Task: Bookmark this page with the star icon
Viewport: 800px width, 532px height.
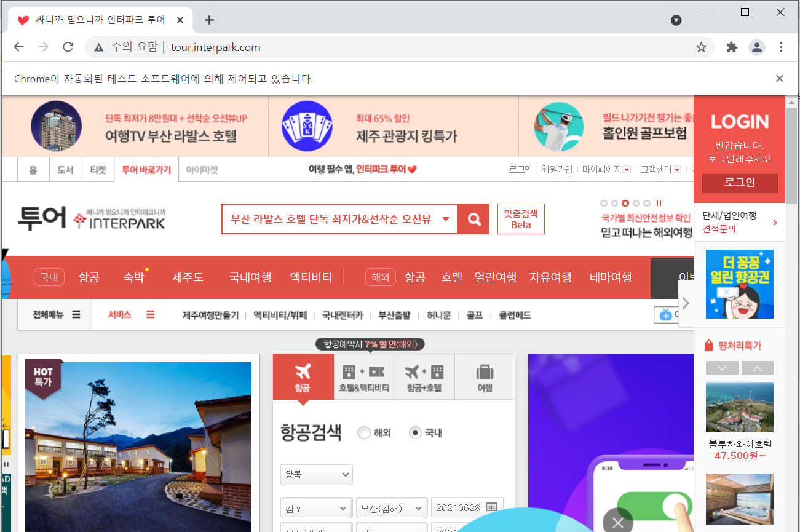Action: click(701, 47)
